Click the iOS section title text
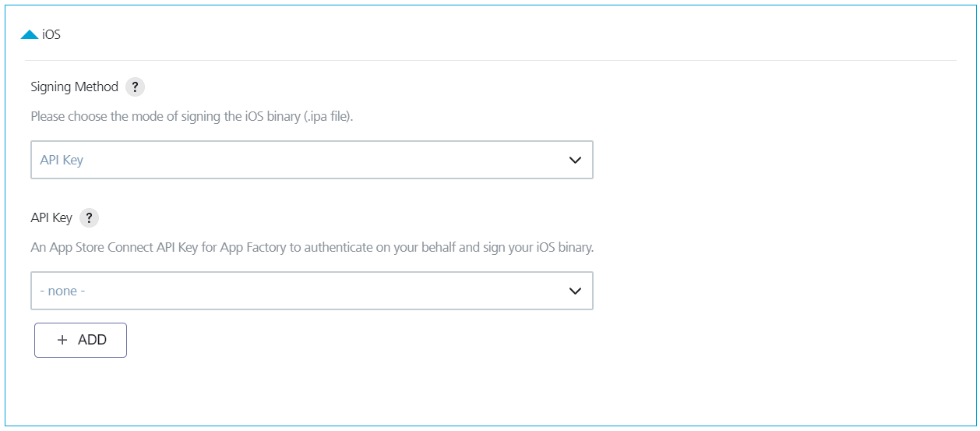980x431 pixels. [x=51, y=35]
